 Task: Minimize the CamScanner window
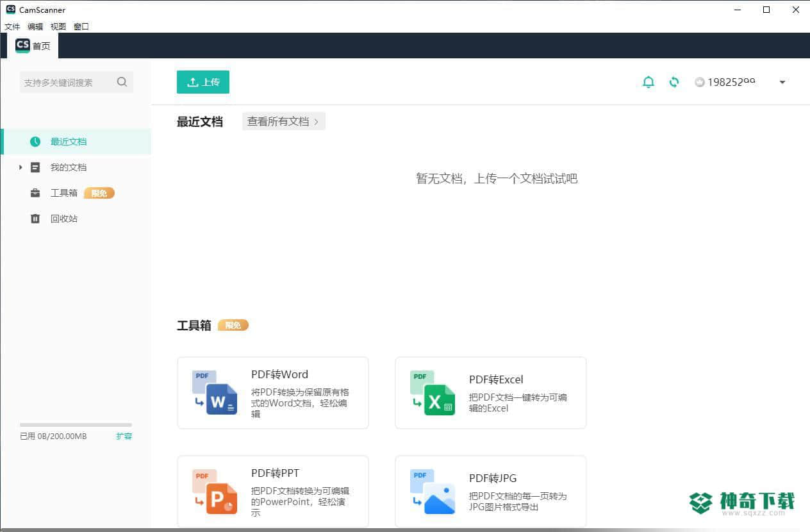[x=738, y=10]
